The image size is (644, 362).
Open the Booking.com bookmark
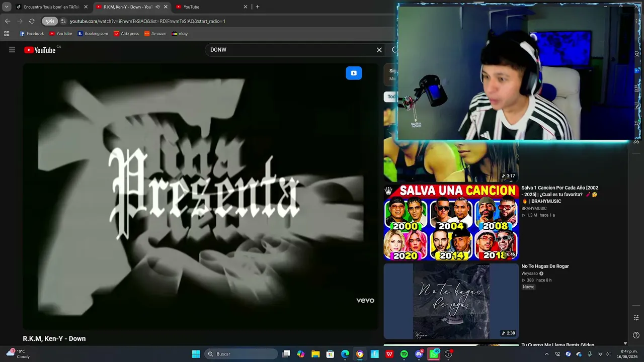click(93, 34)
